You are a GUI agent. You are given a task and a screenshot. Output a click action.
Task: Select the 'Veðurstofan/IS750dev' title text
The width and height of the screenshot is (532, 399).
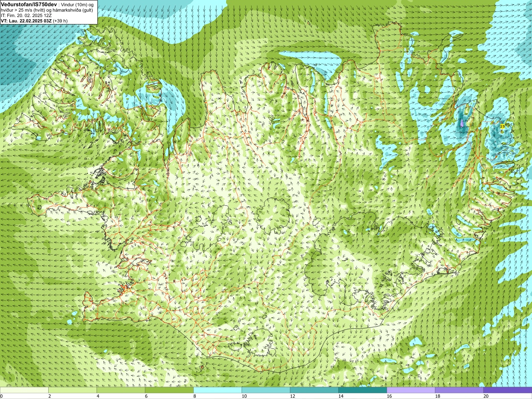29,4
